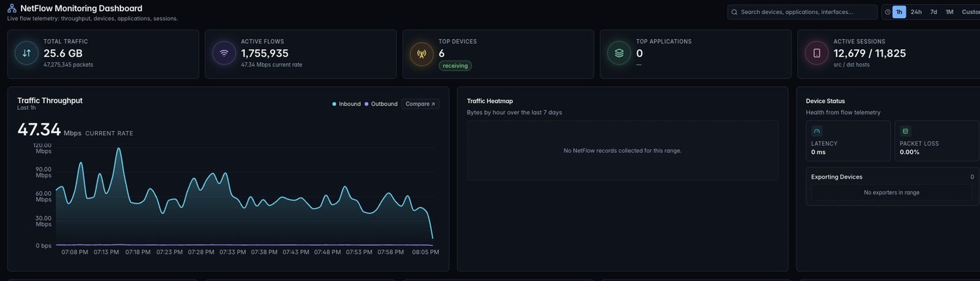
Task: Select the 1M time range
Action: (x=950, y=12)
